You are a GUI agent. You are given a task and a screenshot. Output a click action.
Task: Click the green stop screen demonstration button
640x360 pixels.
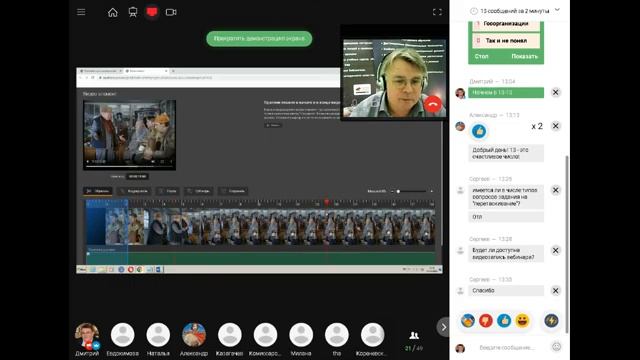(x=259, y=39)
